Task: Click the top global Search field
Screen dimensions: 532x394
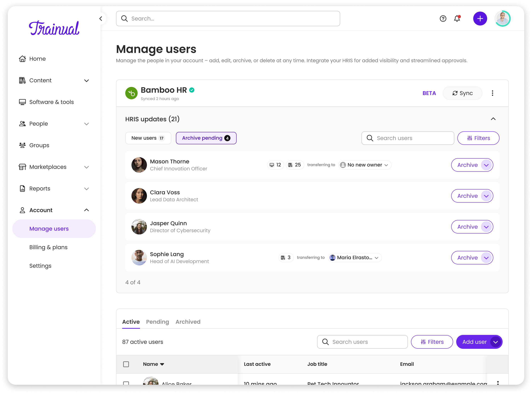Action: (x=228, y=19)
